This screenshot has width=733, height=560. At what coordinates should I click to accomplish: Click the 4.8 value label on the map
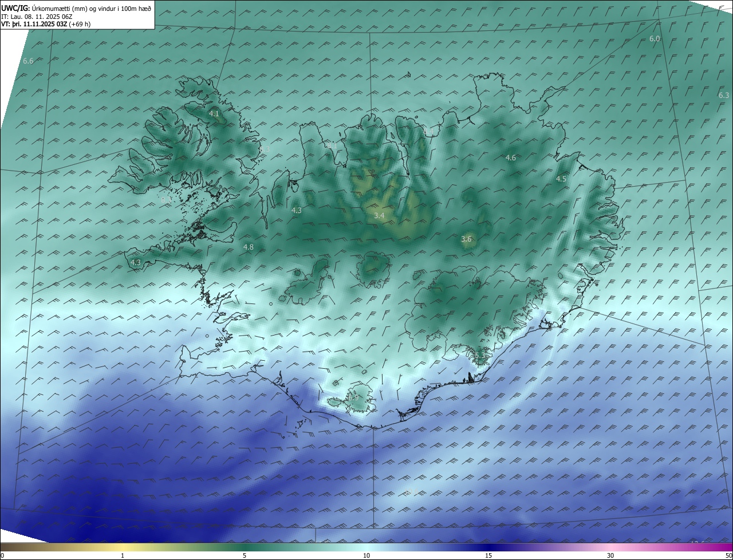(x=248, y=247)
